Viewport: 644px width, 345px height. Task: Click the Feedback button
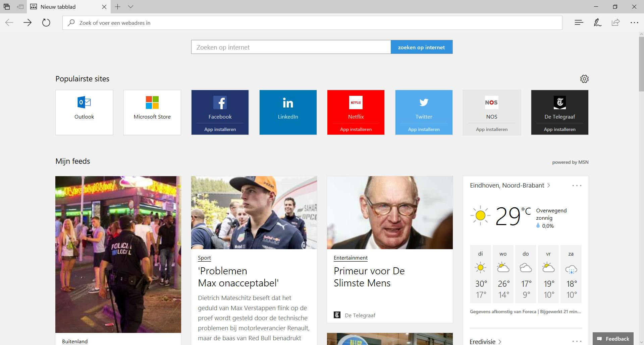click(x=613, y=339)
